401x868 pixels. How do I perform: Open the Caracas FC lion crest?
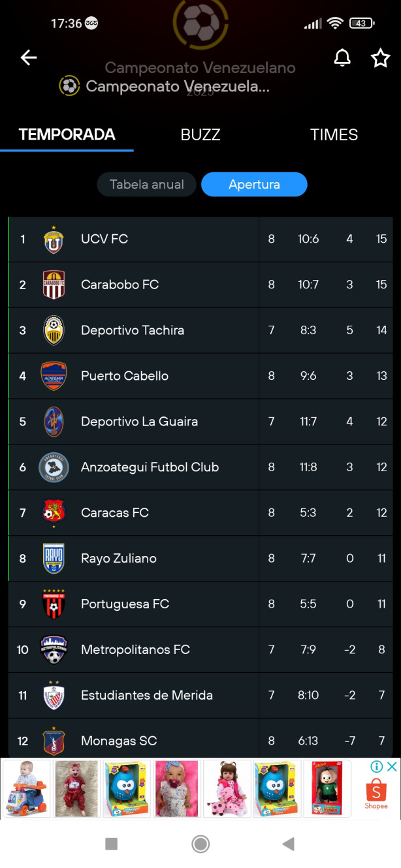pyautogui.click(x=54, y=513)
